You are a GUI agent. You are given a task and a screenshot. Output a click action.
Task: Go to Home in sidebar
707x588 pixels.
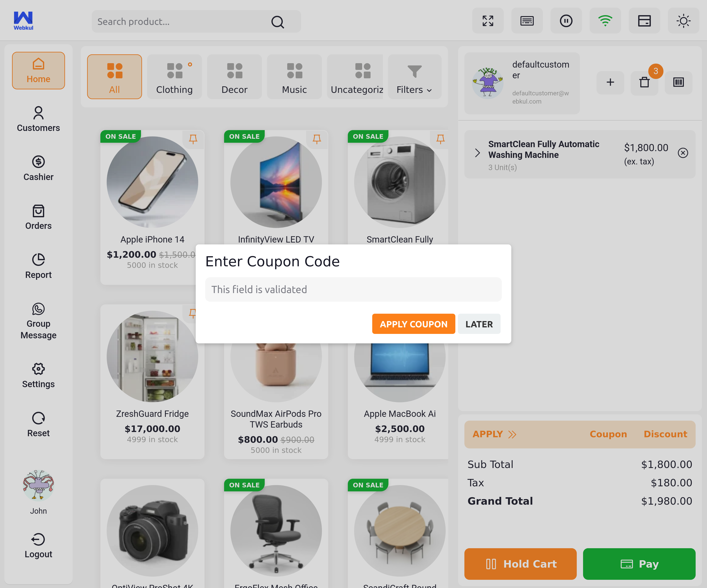pyautogui.click(x=38, y=70)
